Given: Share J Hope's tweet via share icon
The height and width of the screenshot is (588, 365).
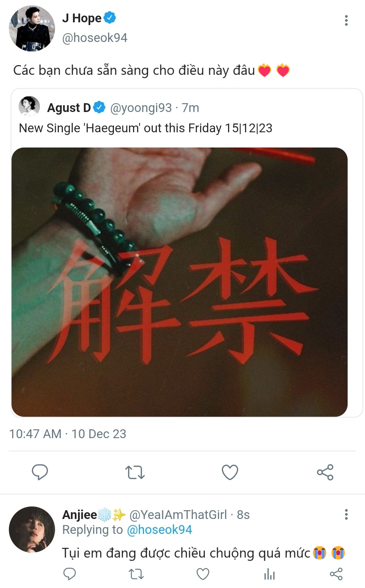Looking at the screenshot, I should pyautogui.click(x=325, y=472).
